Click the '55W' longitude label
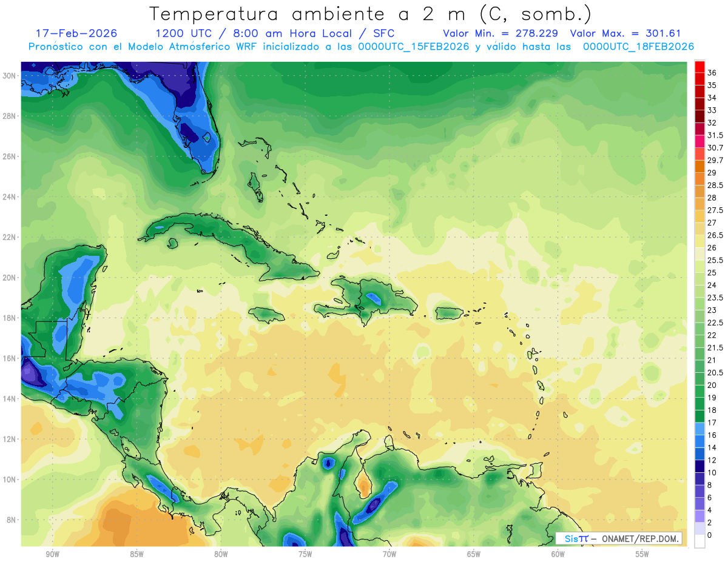Viewport: 728px width, 562px height. coord(642,554)
